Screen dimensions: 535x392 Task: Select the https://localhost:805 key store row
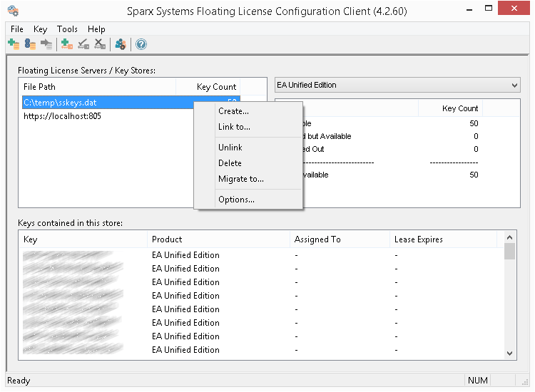pos(62,116)
